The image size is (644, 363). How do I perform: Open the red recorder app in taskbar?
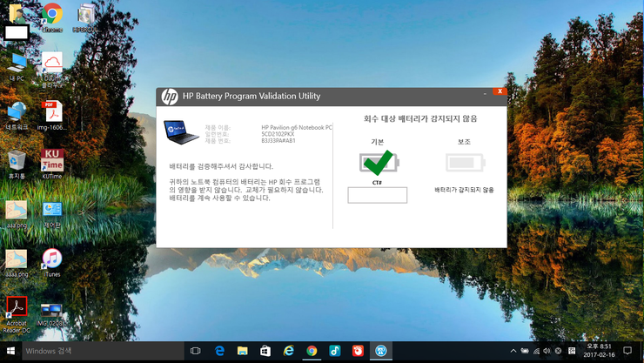pyautogui.click(x=358, y=351)
